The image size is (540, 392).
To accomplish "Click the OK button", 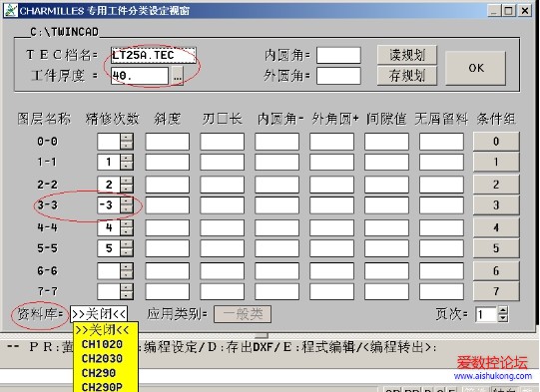I will click(475, 68).
